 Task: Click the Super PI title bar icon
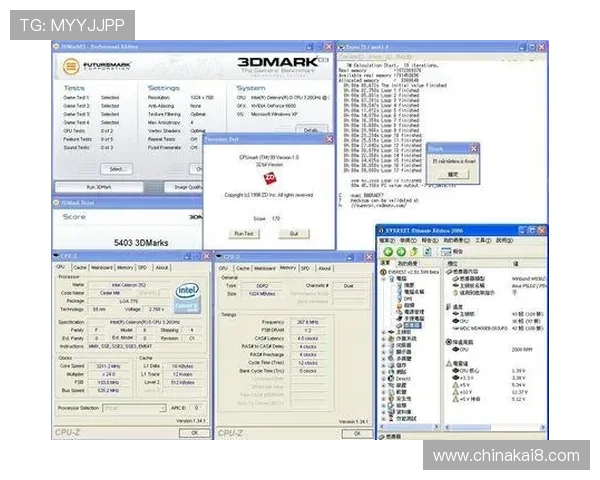(342, 47)
